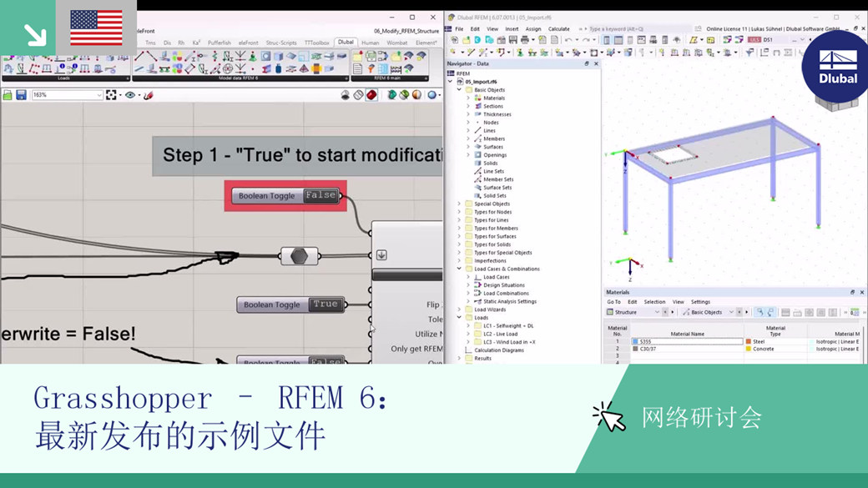
Task: Click the table view icon in Materials panel toolbar
Action: click(785, 313)
